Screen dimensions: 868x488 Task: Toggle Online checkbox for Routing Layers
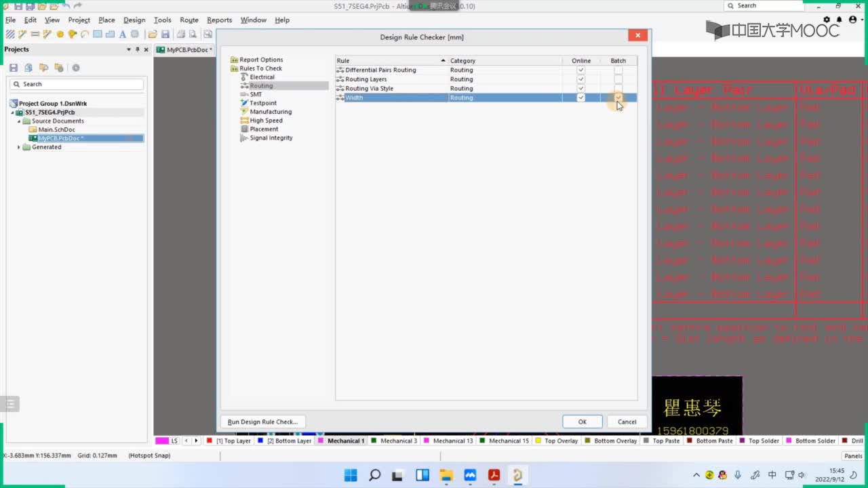[580, 79]
